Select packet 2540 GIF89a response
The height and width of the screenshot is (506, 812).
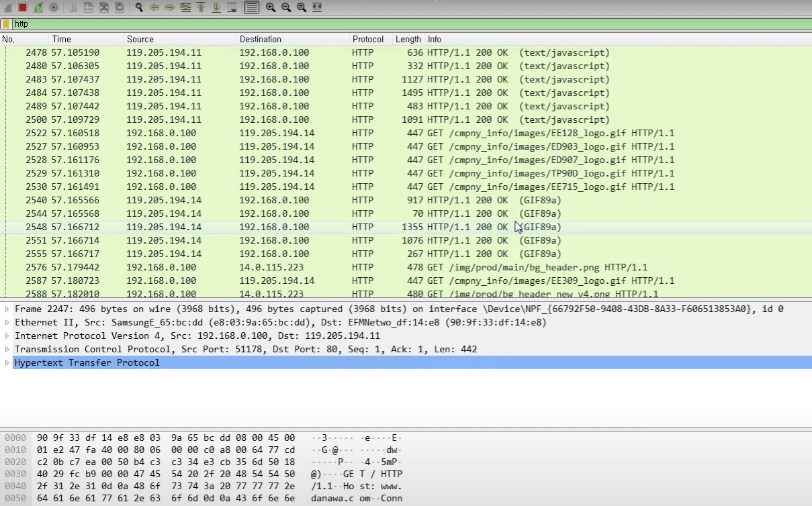tap(406, 200)
